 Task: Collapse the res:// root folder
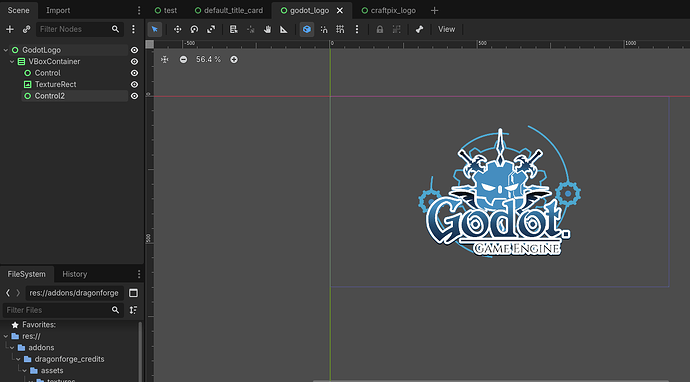[x=6, y=336]
